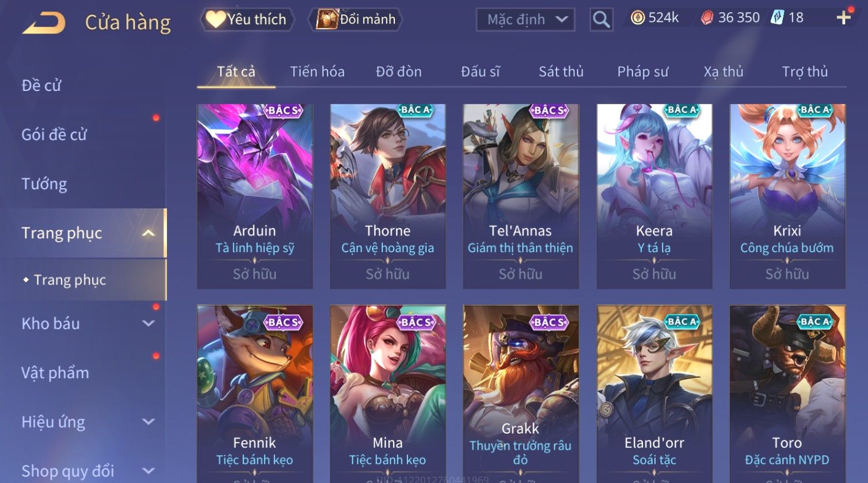Image resolution: width=868 pixels, height=483 pixels.
Task: Open Yêu thích heart favorites
Action: pyautogui.click(x=247, y=20)
